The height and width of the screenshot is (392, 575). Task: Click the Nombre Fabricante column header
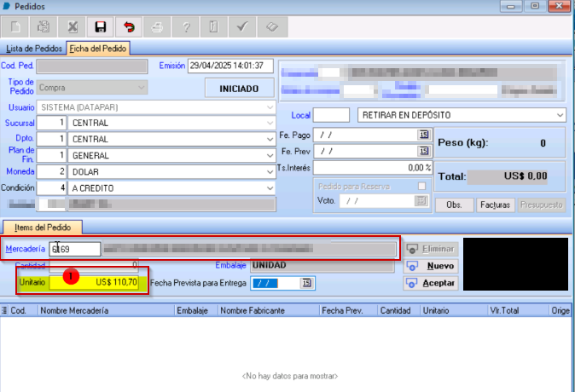(269, 310)
